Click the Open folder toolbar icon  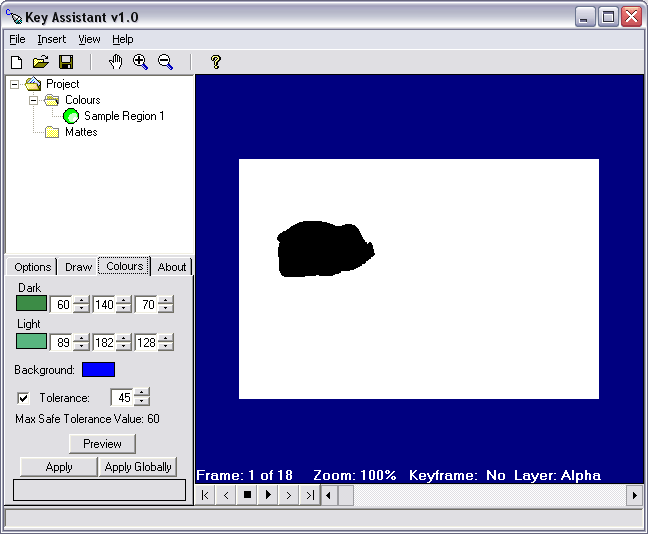41,62
